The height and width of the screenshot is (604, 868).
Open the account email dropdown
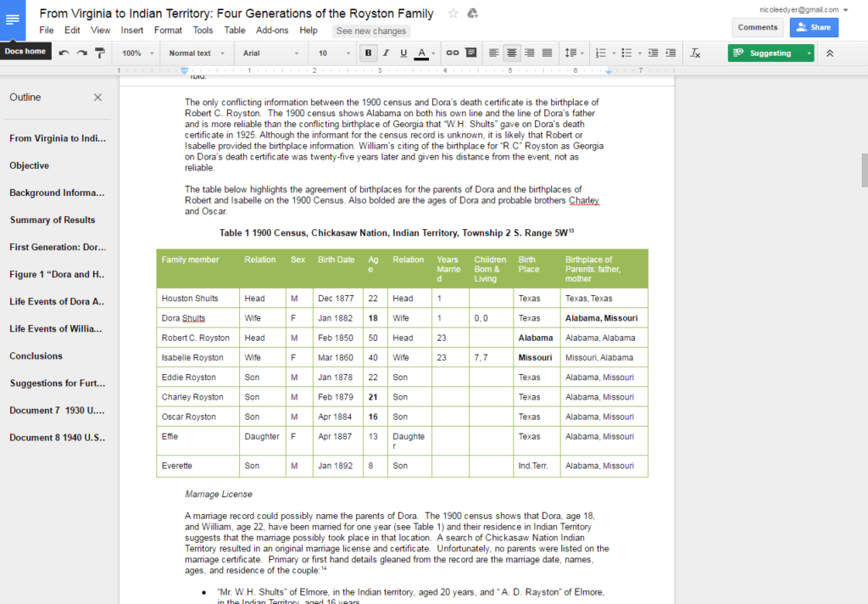tap(804, 9)
